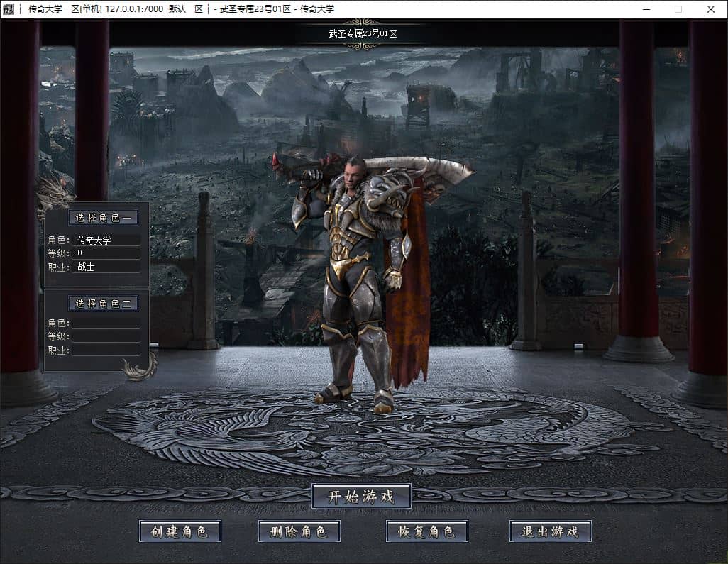Open 创建角色 to create a character

point(180,531)
